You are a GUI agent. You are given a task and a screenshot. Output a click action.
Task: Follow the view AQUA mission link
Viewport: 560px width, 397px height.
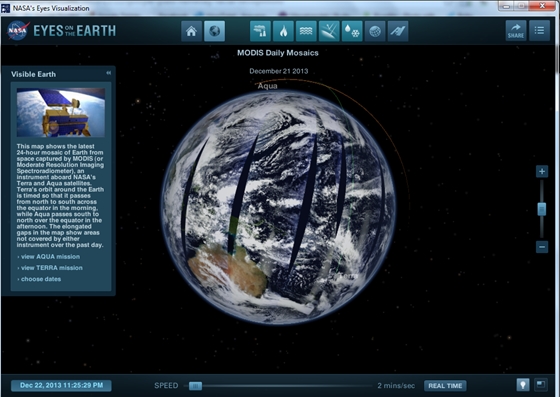pos(50,256)
